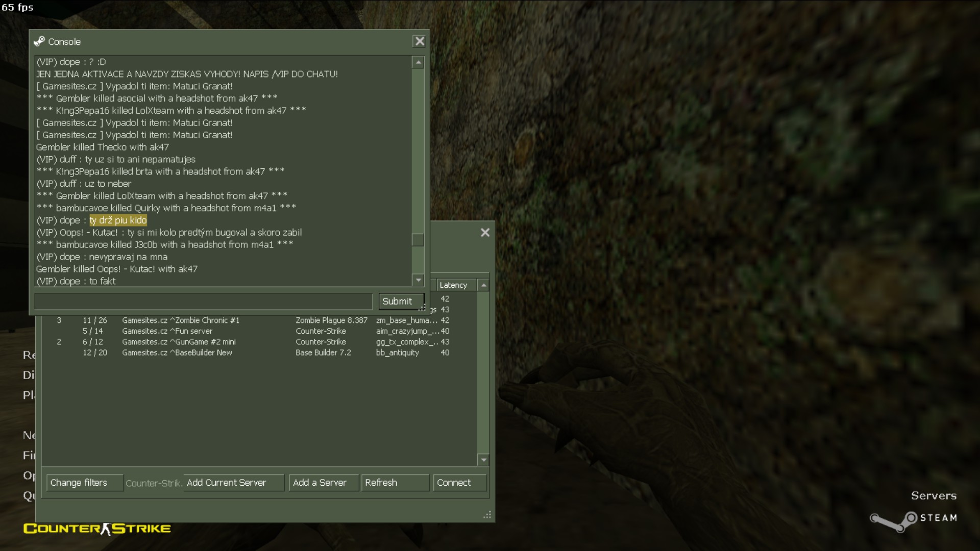This screenshot has height=551, width=980.
Task: Click the console scrollbar thumb
Action: tap(418, 240)
